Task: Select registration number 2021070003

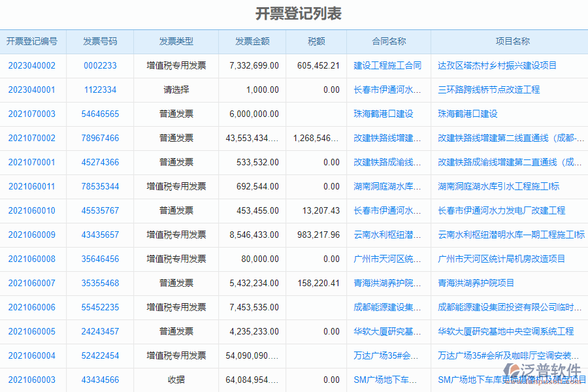Action: [x=33, y=114]
